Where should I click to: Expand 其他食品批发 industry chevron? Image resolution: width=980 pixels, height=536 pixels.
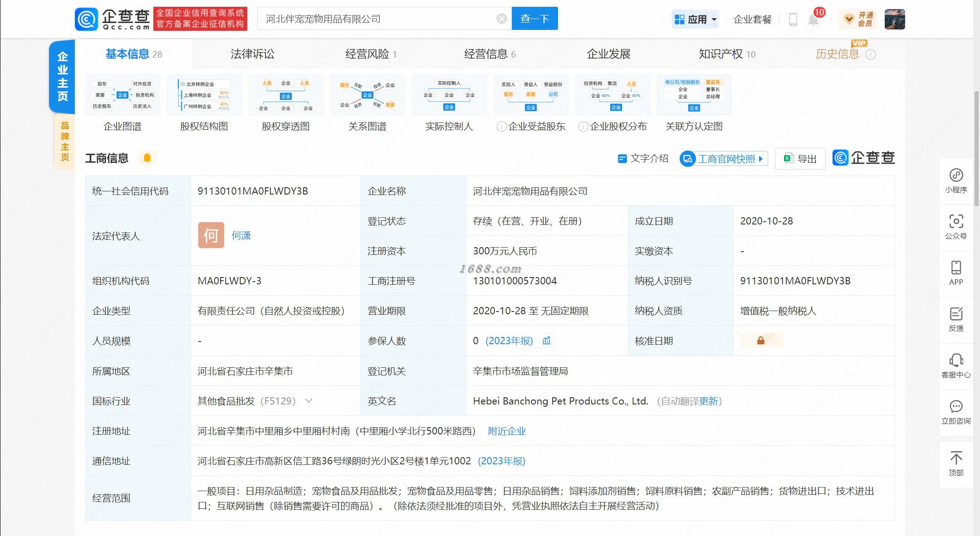point(309,401)
